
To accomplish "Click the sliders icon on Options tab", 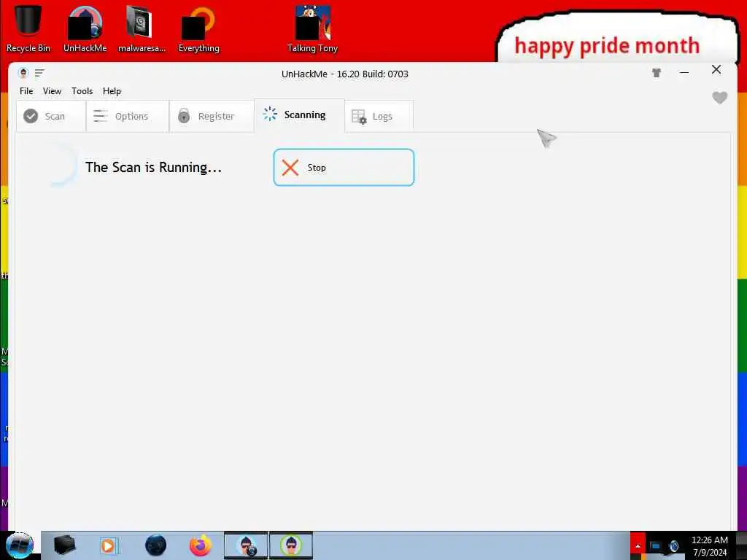I will (100, 116).
